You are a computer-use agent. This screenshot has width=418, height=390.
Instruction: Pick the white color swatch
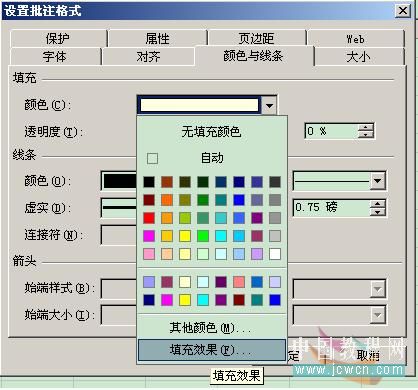click(275, 254)
